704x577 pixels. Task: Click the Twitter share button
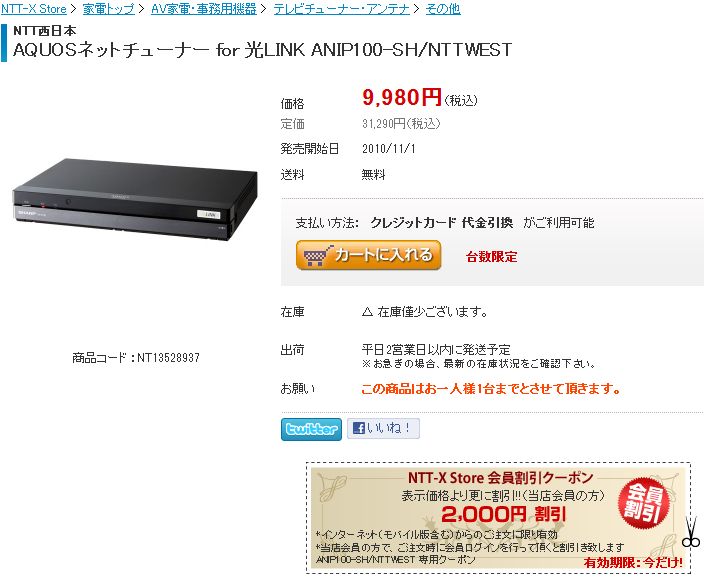click(311, 429)
